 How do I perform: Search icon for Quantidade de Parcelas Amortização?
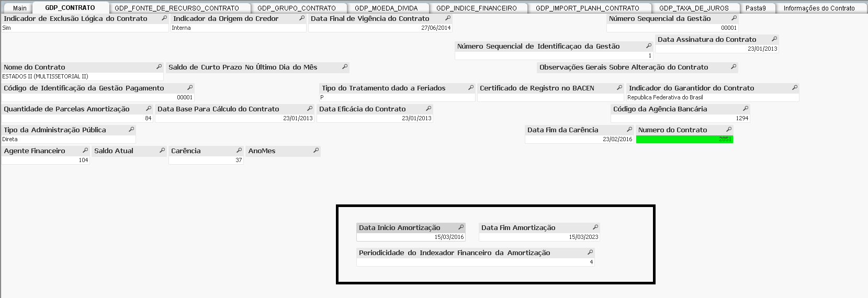click(149, 109)
